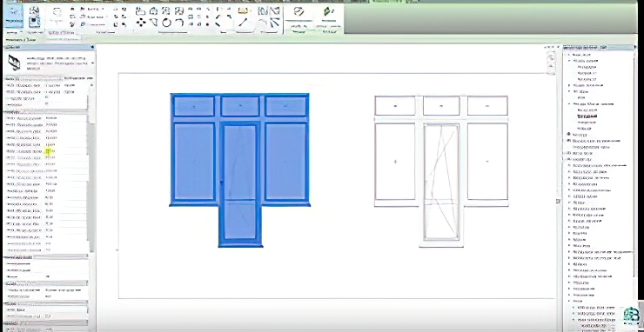Select the yellow Measure ruler icon
The height and width of the screenshot is (332, 644).
(244, 10)
